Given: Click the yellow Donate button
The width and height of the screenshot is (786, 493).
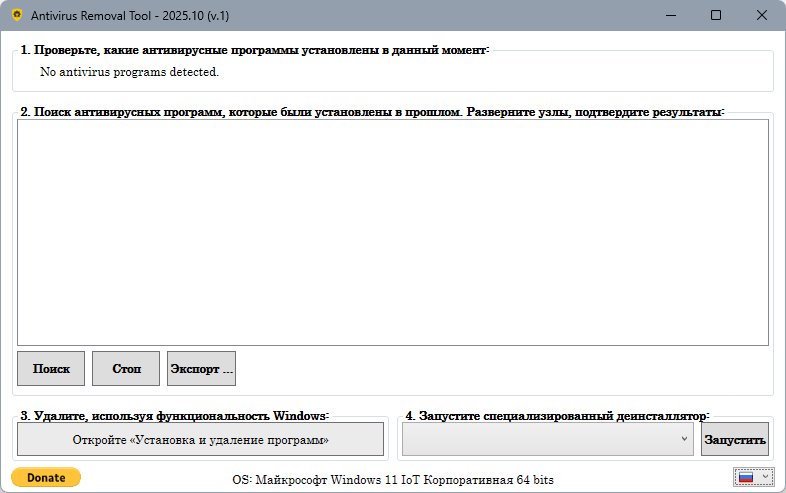Looking at the screenshot, I should pos(46,478).
